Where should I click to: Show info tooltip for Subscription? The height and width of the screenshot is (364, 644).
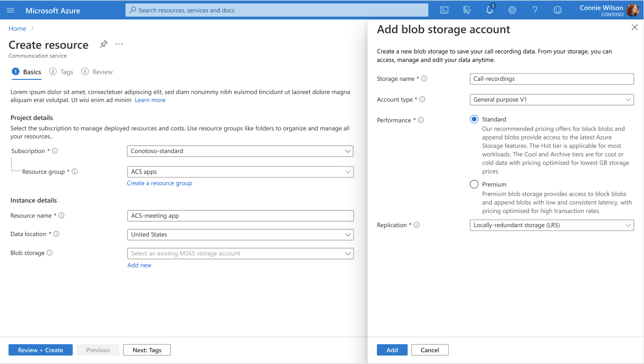tap(55, 151)
